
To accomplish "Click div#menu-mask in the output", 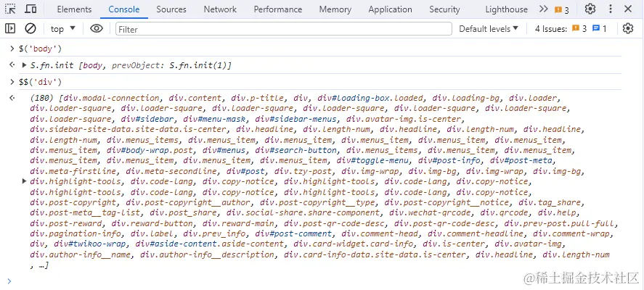I will tap(214, 119).
